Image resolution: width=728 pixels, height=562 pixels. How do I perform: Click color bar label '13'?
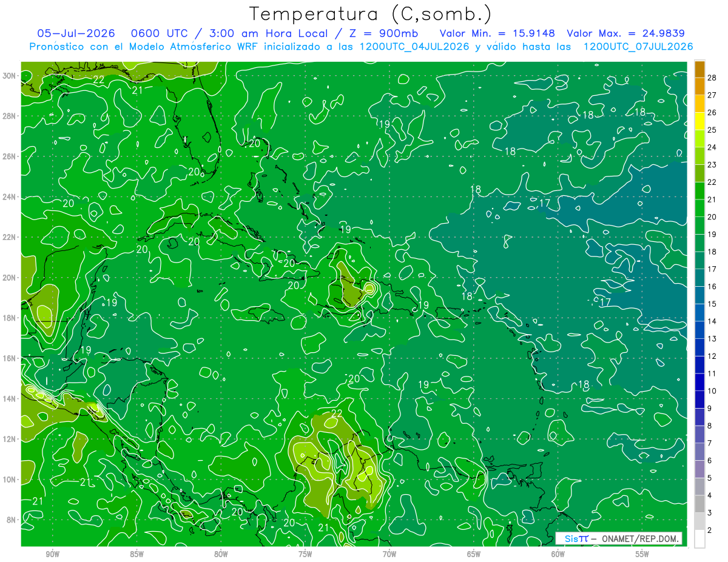click(x=712, y=339)
